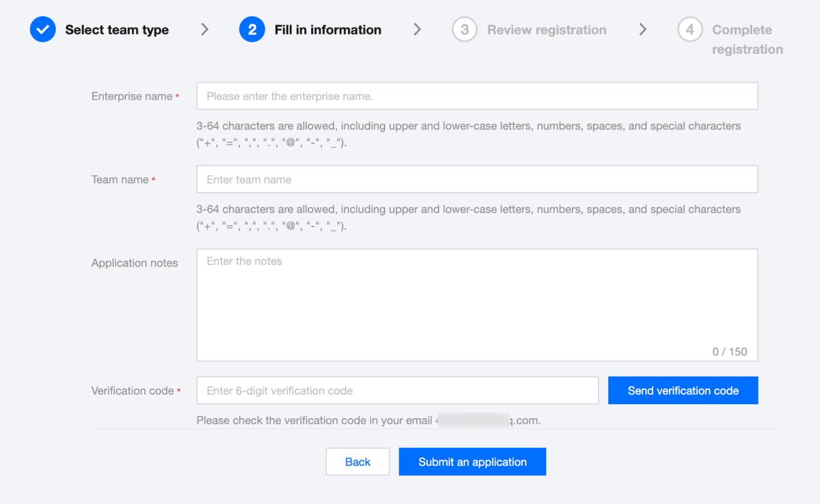
Task: Click the number 3 step circle
Action: pos(465,29)
